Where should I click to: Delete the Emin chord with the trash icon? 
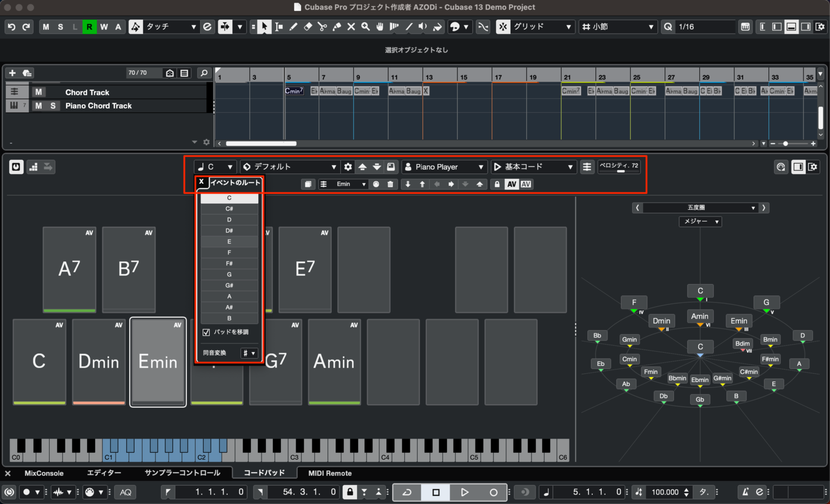click(390, 184)
